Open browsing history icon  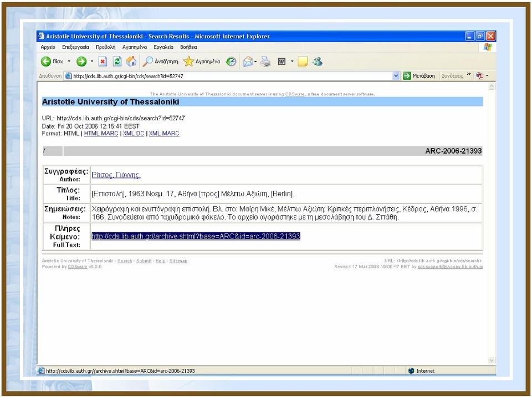coord(231,62)
